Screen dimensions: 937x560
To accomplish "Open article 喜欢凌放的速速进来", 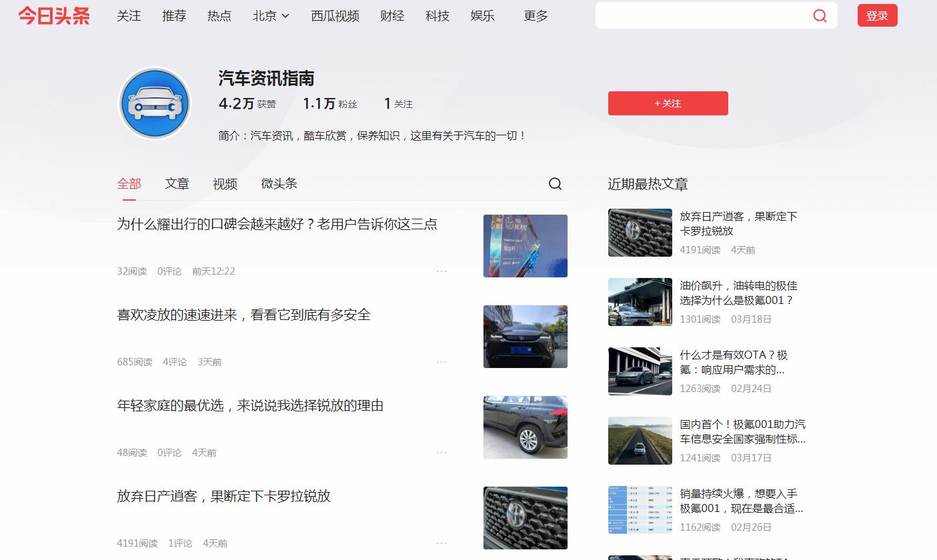I will (243, 315).
